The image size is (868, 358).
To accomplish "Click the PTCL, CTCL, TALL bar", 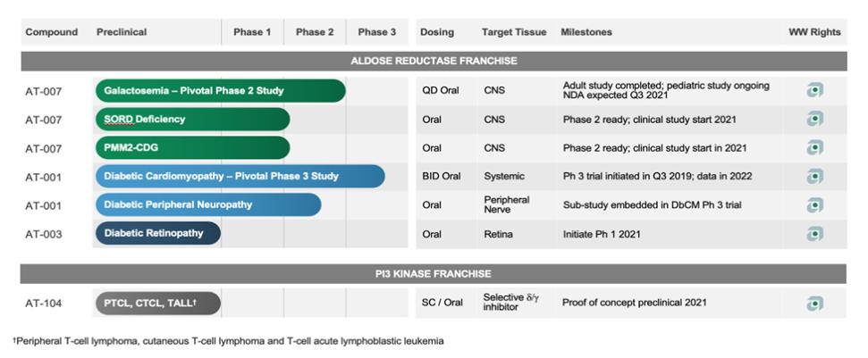I will 157,304.
